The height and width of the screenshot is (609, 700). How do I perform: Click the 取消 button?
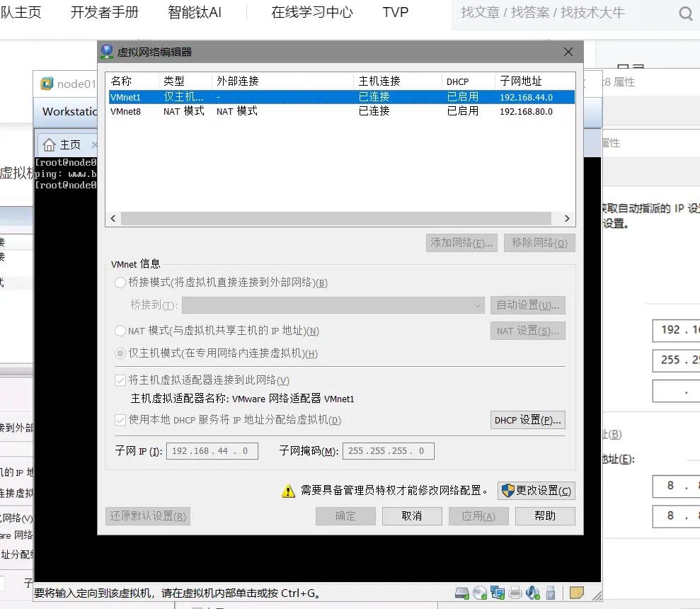[x=412, y=516]
